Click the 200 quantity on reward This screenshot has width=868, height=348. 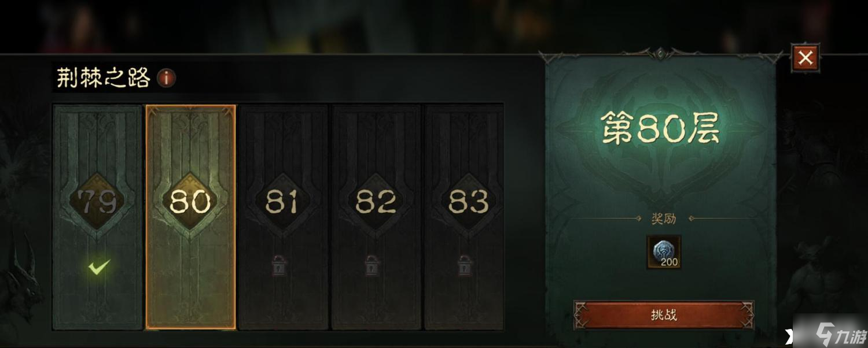pos(669,262)
